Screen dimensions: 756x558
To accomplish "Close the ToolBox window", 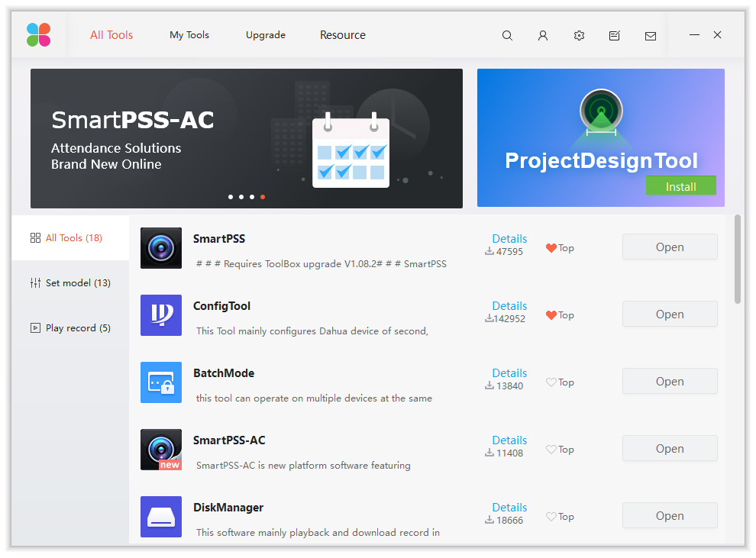I will point(717,34).
